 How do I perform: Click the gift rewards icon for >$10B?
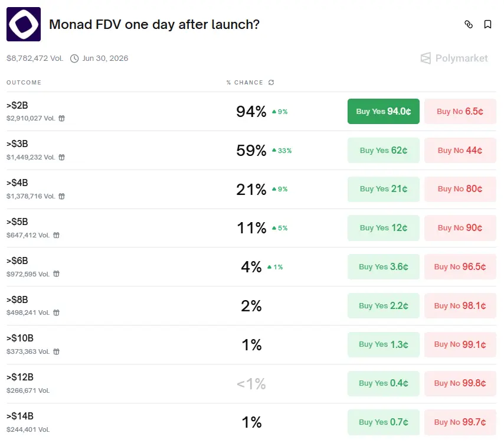[x=57, y=351]
